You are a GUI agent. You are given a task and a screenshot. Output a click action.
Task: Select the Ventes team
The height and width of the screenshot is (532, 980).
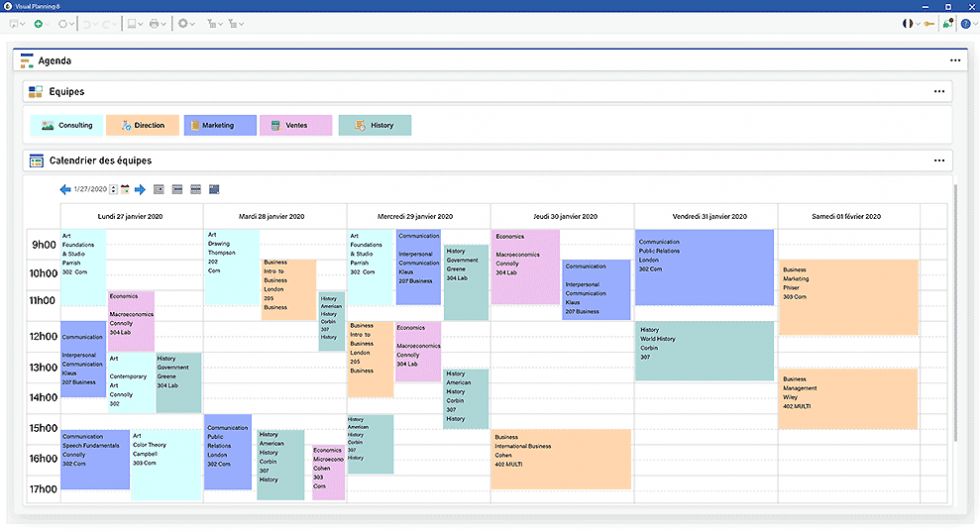pos(295,125)
